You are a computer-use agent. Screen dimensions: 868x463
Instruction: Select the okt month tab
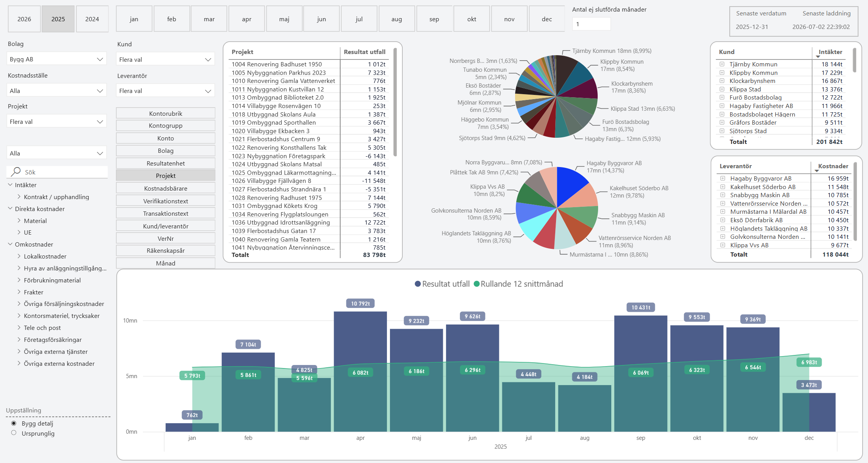tap(472, 19)
